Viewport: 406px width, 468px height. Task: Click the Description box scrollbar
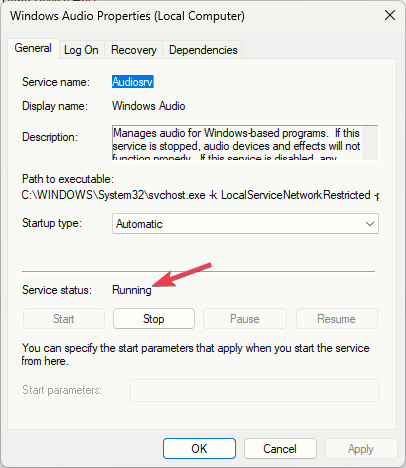tap(370, 143)
